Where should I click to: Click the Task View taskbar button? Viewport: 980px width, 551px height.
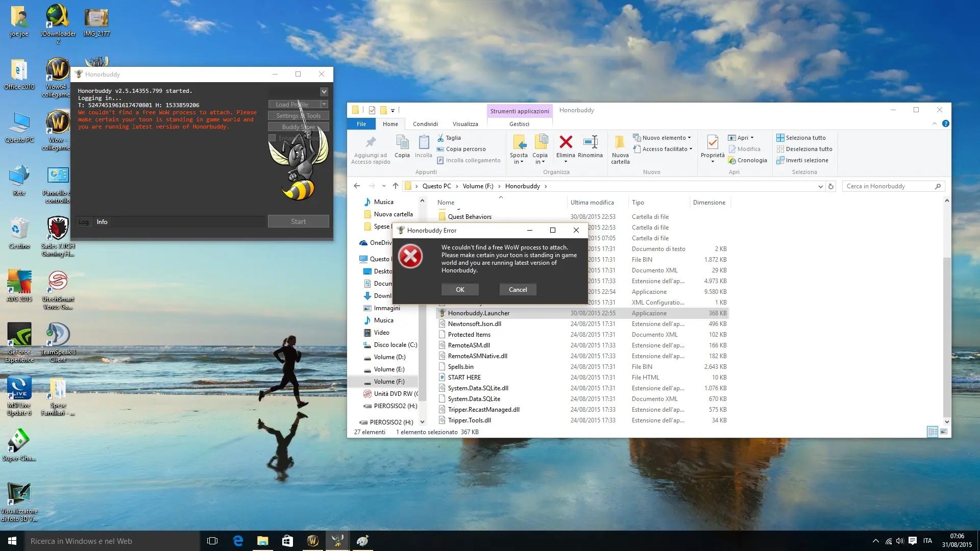pos(212,541)
